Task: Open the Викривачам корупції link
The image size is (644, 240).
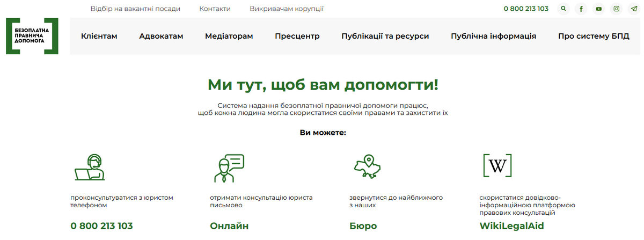Action: pos(287,9)
